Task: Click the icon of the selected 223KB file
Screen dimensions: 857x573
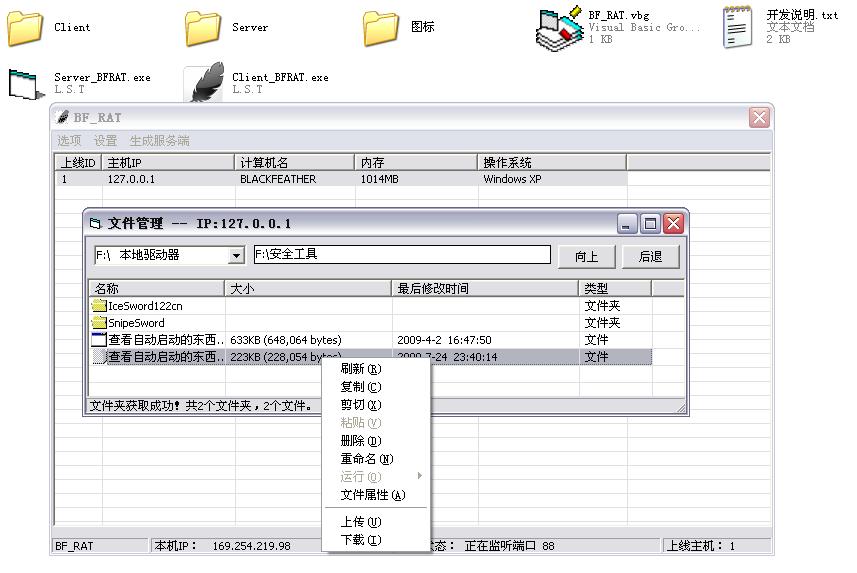Action: 99,356
